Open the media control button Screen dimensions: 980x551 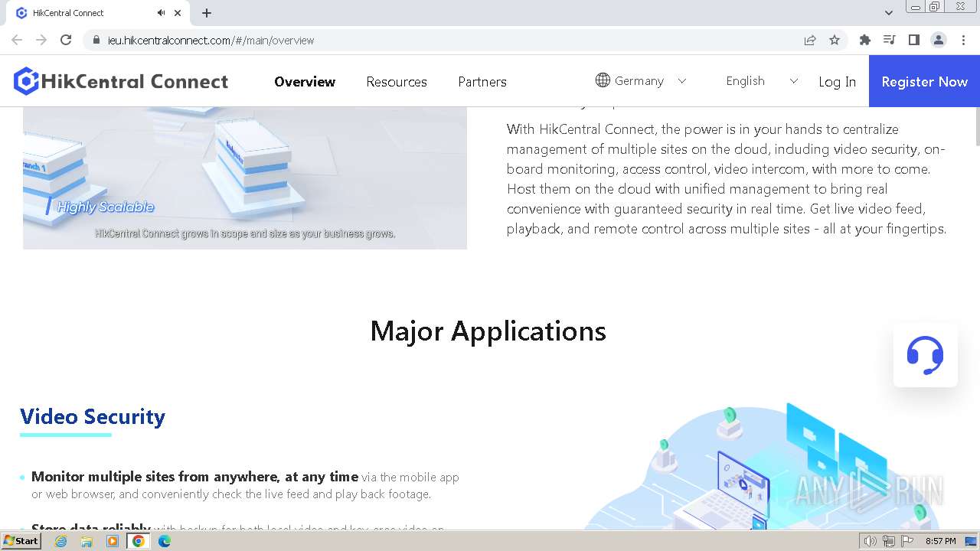[889, 40]
